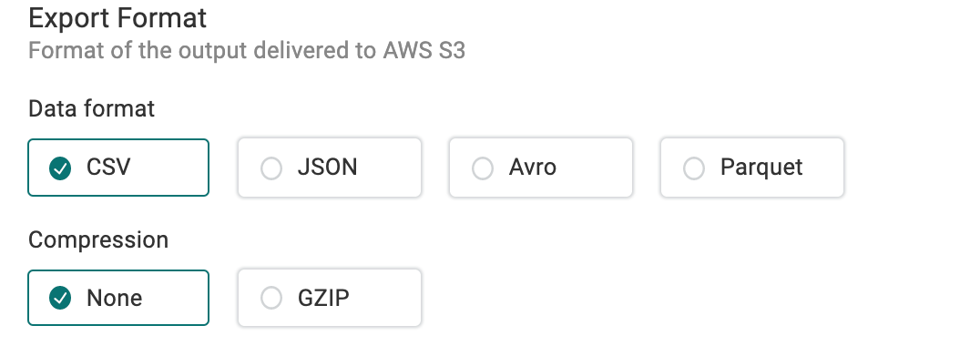Click the AWS S3 output description text
The image size is (980, 346).
coord(247,51)
